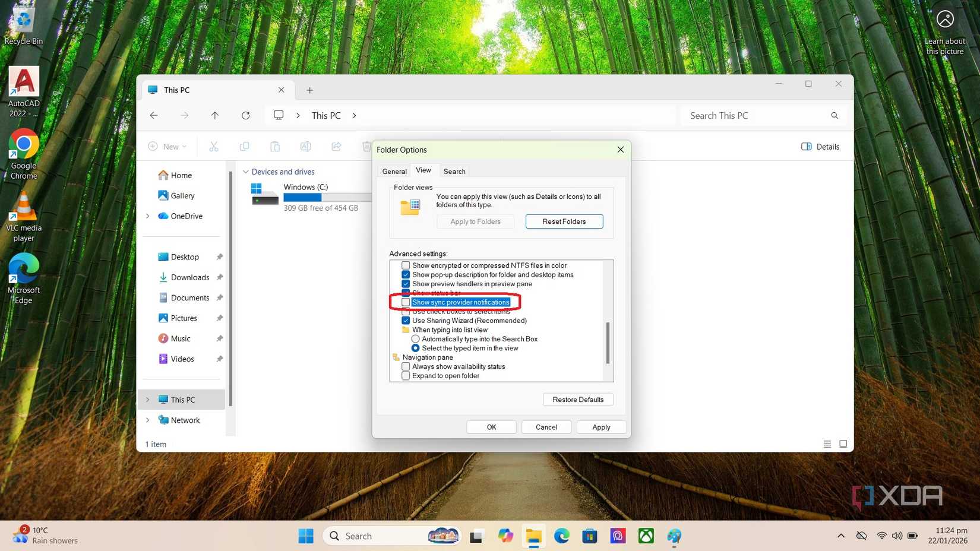Select the Rename icon in toolbar

click(x=306, y=146)
